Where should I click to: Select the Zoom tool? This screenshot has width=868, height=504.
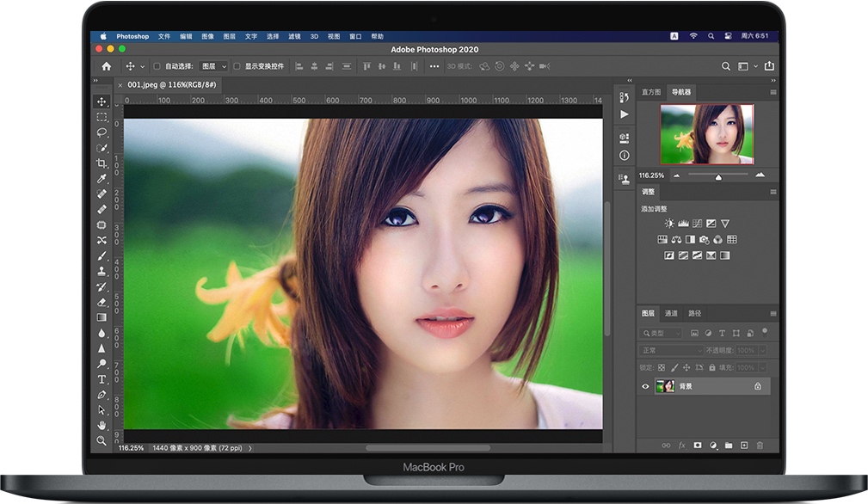point(102,441)
